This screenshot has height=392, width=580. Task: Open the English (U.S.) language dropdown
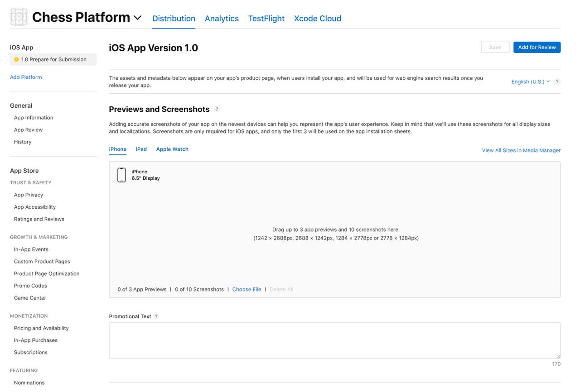pos(531,81)
